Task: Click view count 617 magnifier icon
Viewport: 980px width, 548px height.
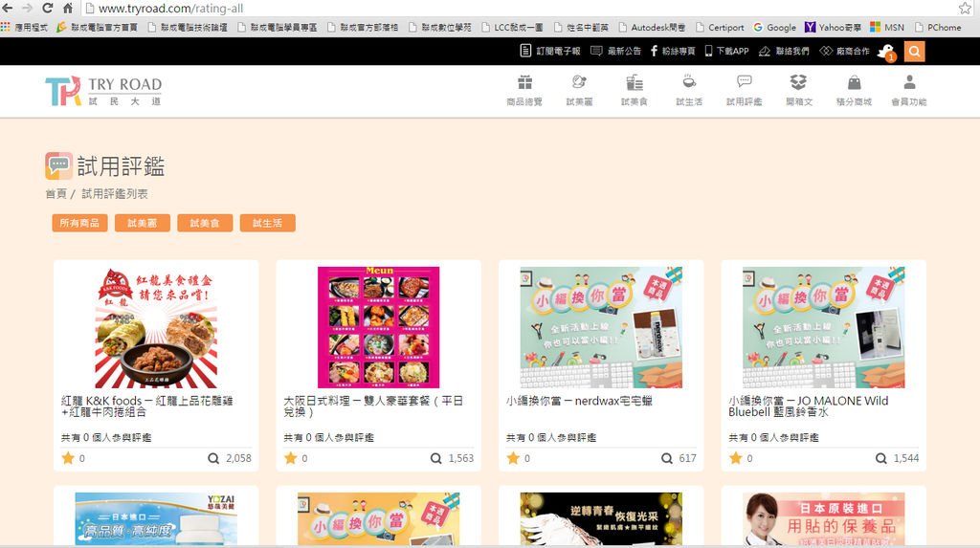Action: [x=667, y=459]
